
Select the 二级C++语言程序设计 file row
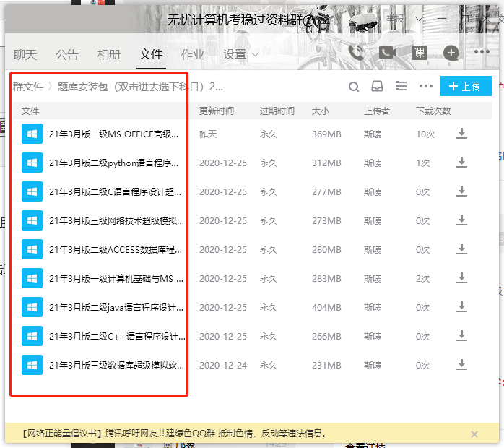[x=117, y=336]
